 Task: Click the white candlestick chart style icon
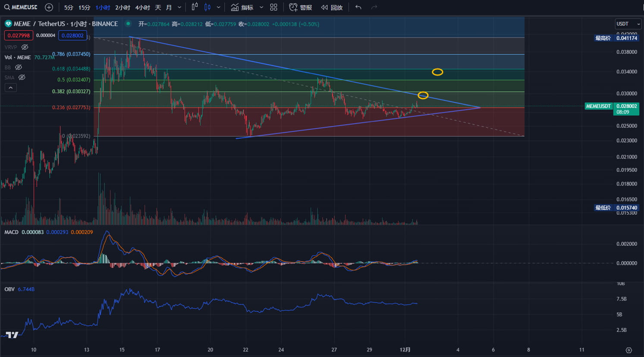pos(195,7)
